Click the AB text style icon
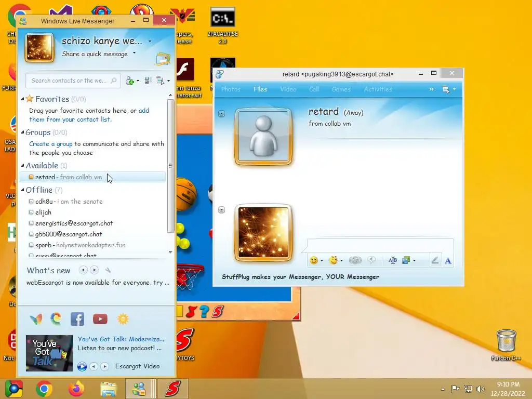 pos(393,260)
